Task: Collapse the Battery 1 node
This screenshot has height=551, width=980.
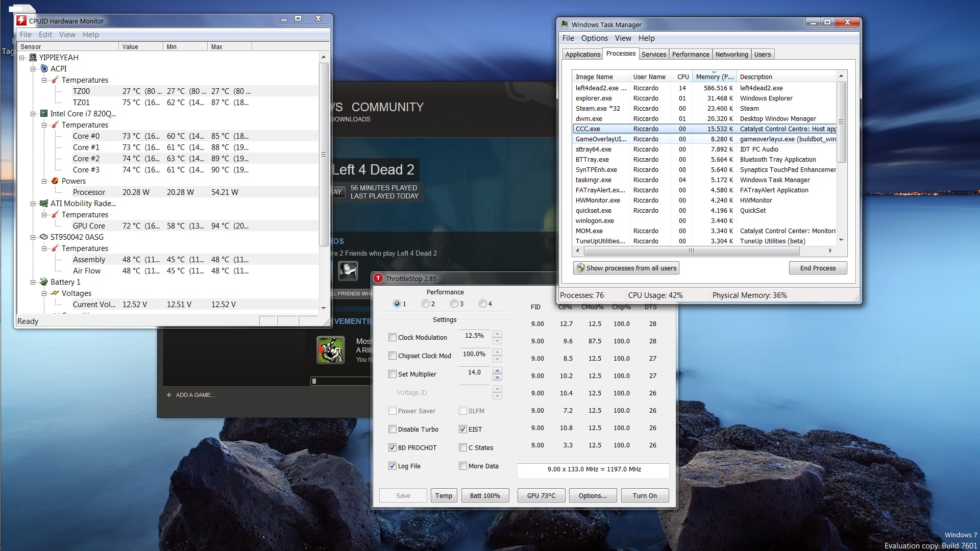Action: (x=33, y=282)
